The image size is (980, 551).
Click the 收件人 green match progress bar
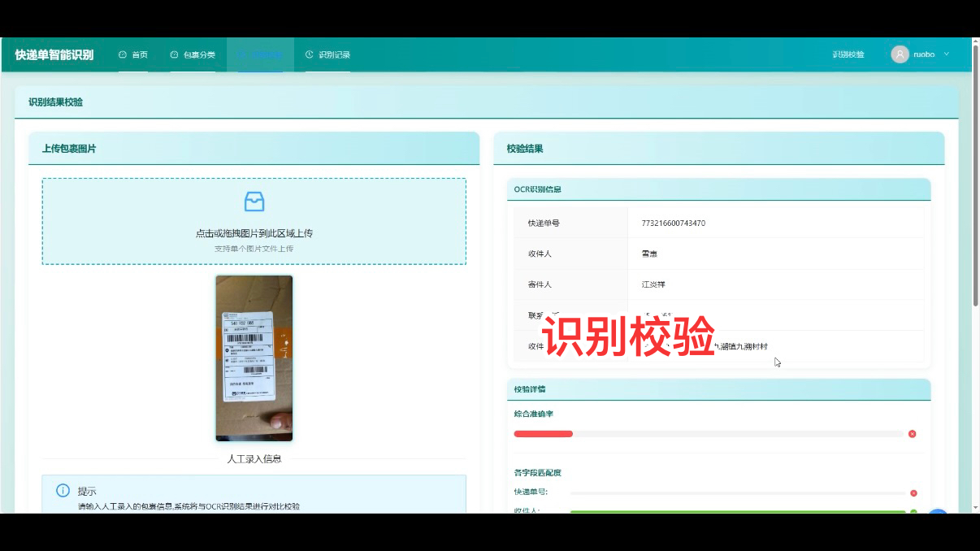pos(738,512)
